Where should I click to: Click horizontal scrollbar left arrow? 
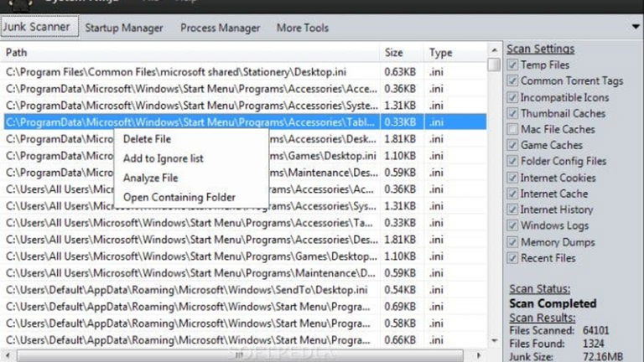(x=8, y=355)
